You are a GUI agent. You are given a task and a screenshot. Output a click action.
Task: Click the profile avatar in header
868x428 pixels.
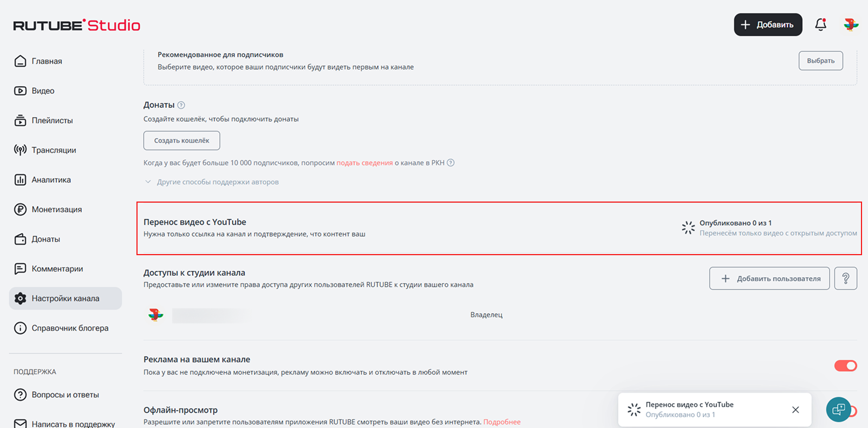[851, 24]
